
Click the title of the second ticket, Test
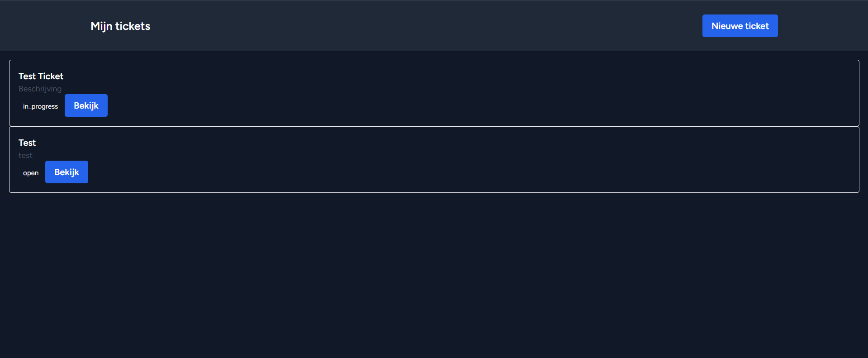pyautogui.click(x=27, y=143)
